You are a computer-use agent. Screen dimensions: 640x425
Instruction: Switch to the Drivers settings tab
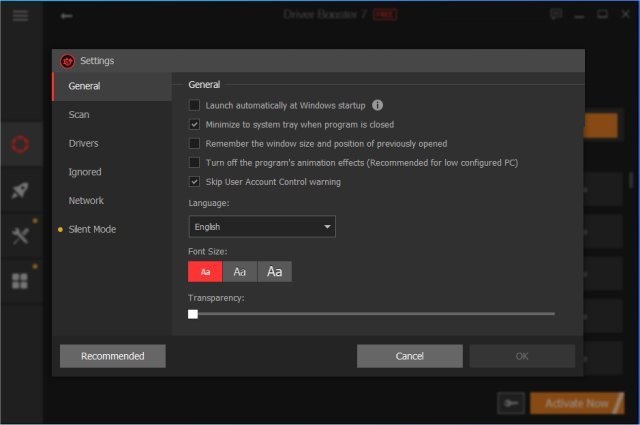[112, 143]
